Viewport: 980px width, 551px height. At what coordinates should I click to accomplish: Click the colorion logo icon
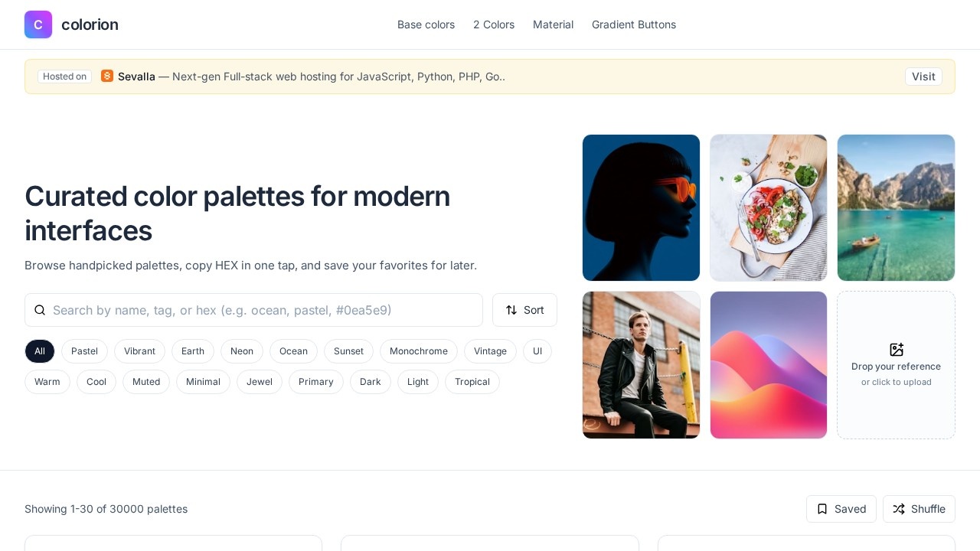pos(38,24)
